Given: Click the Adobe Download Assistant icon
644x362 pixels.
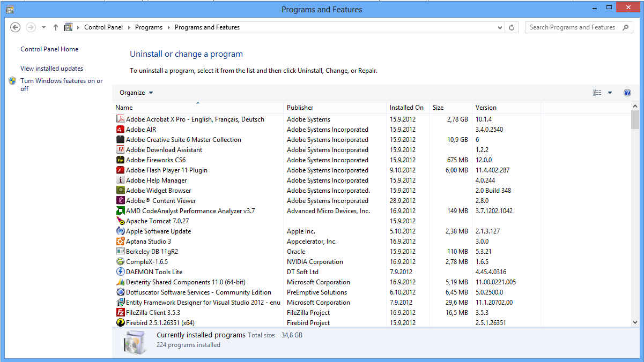Looking at the screenshot, I should (x=121, y=150).
